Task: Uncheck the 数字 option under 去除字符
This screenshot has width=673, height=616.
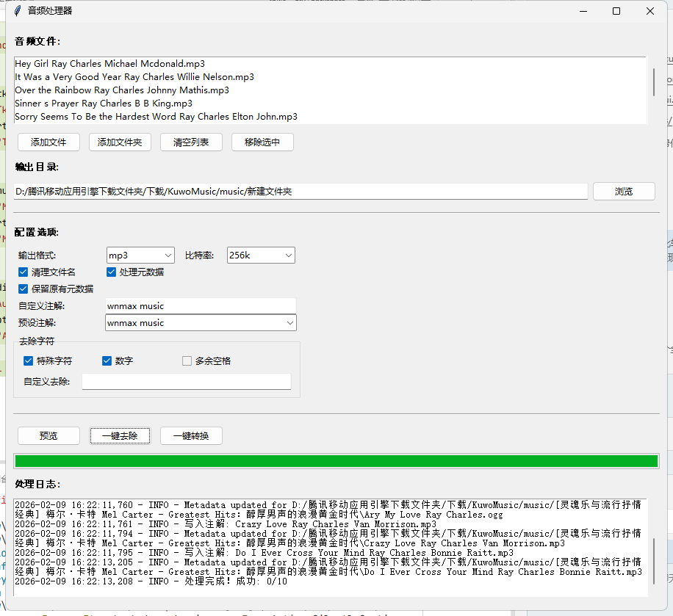Action: [106, 360]
